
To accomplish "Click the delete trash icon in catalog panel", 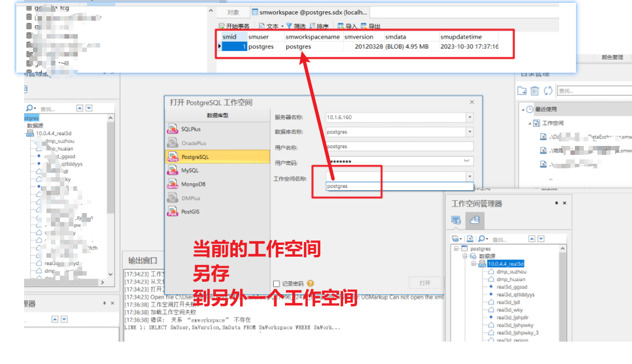I will tap(535, 91).
